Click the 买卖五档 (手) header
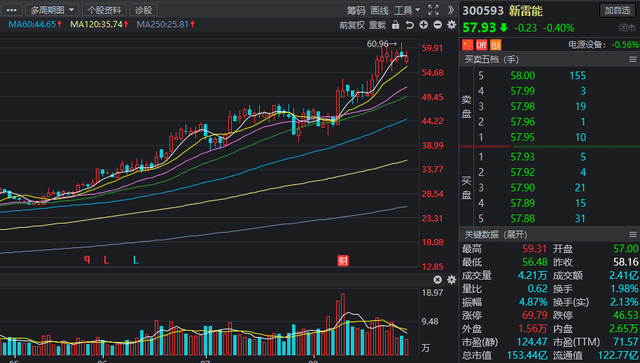 491,60
